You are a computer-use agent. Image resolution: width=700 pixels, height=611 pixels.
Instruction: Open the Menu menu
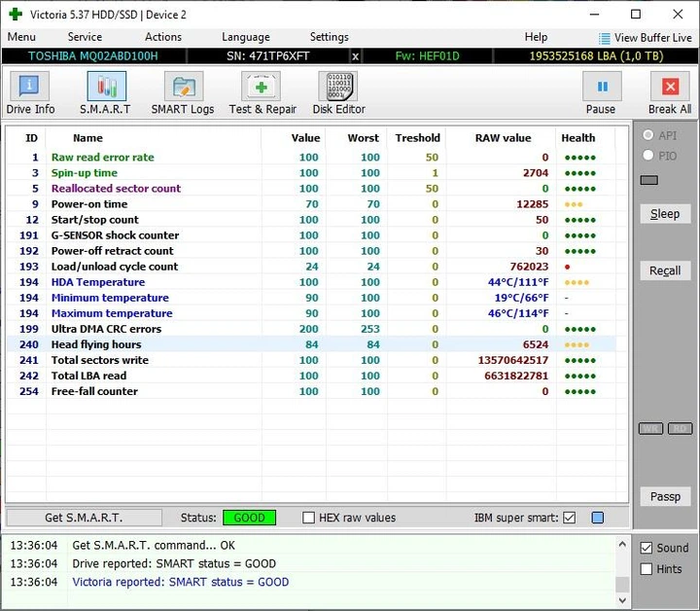21,37
